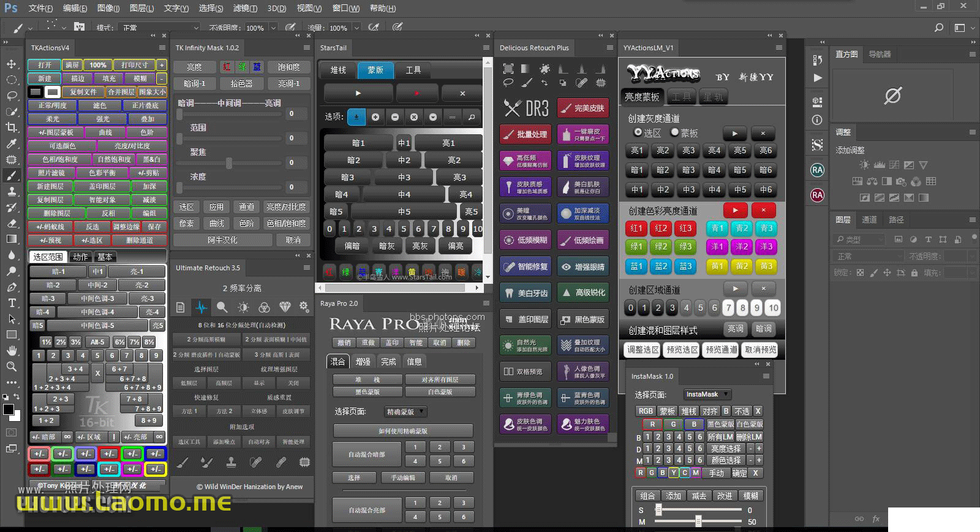This screenshot has width=980, height=532.
Task: Toggle the 红 channel button in TK Infinity Mask
Action: tap(227, 67)
